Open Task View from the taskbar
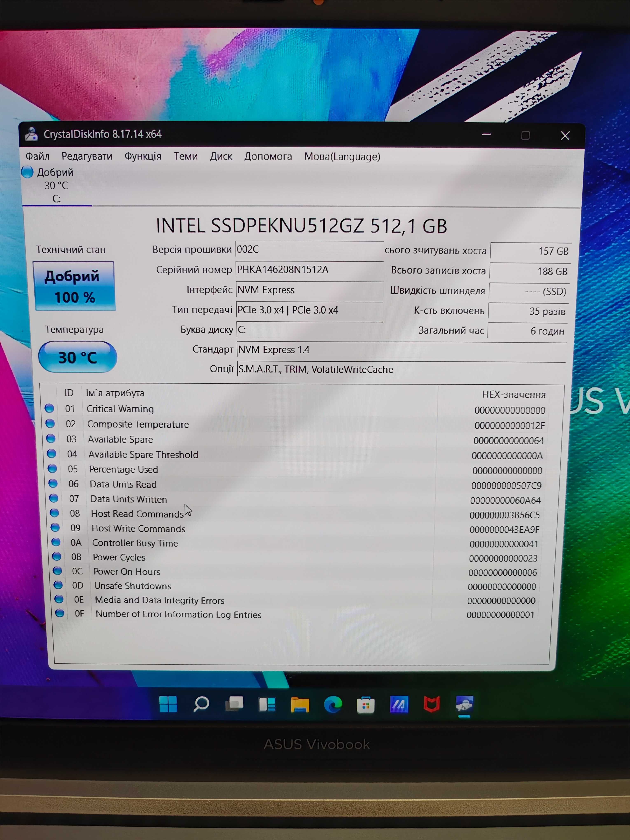Screen dimensions: 630x840 [234, 704]
